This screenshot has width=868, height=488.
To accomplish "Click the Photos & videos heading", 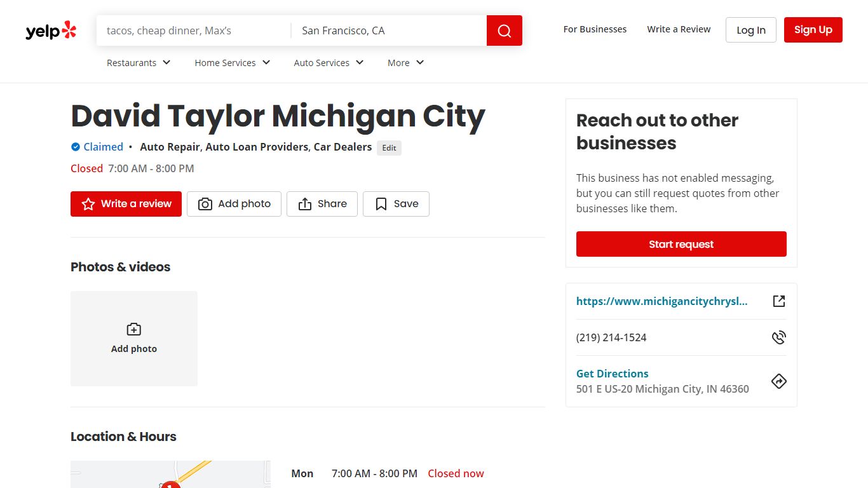I will [x=120, y=267].
